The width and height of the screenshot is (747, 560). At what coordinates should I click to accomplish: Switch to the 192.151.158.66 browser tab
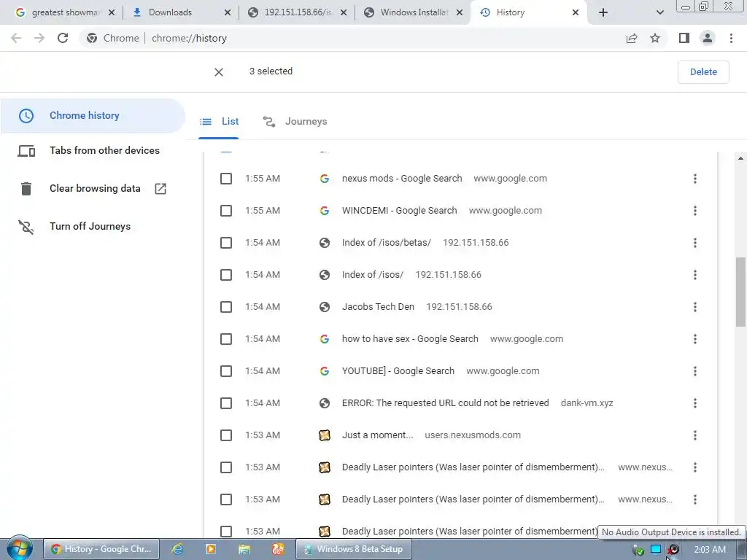tap(298, 12)
